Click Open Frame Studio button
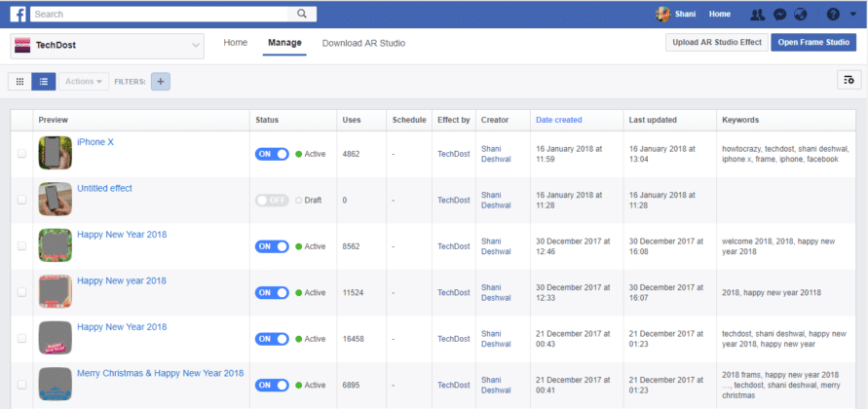 (x=813, y=43)
